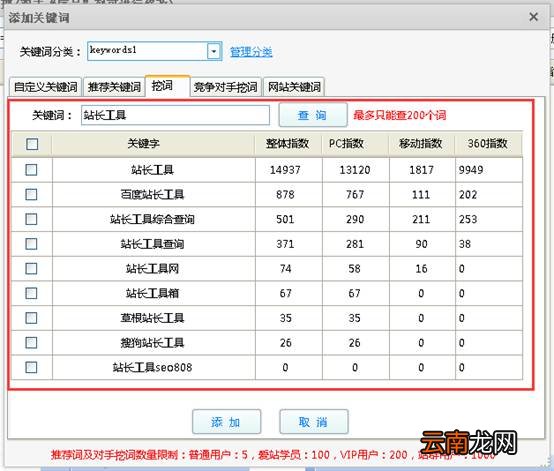Click the value 878 in 整体指数
This screenshot has width=554, height=471.
coord(285,195)
